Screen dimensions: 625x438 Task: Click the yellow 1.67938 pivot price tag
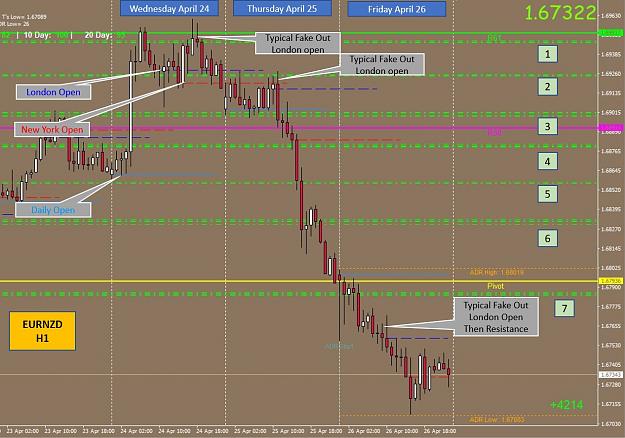(610, 281)
